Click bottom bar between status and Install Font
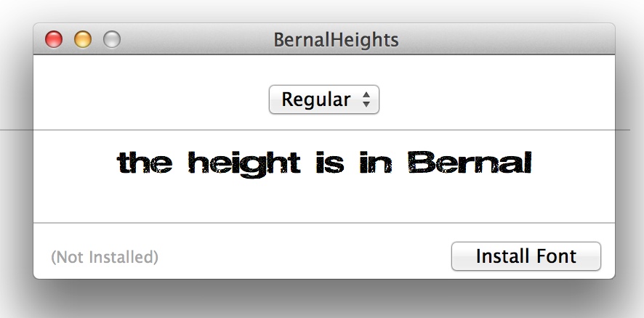 [x=305, y=257]
